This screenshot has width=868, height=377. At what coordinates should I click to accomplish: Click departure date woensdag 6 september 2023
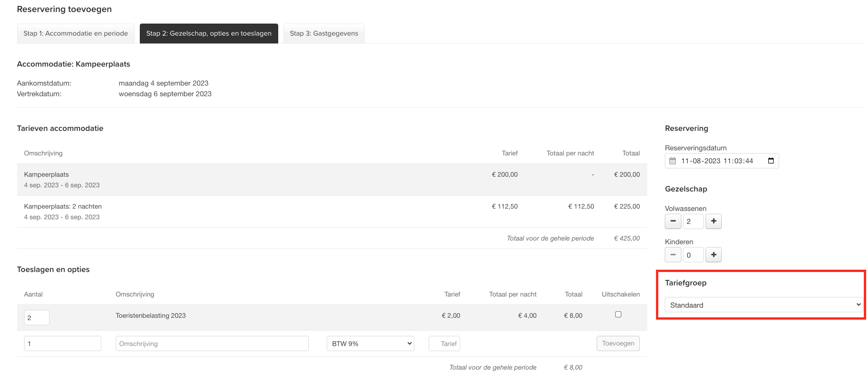[x=165, y=94]
